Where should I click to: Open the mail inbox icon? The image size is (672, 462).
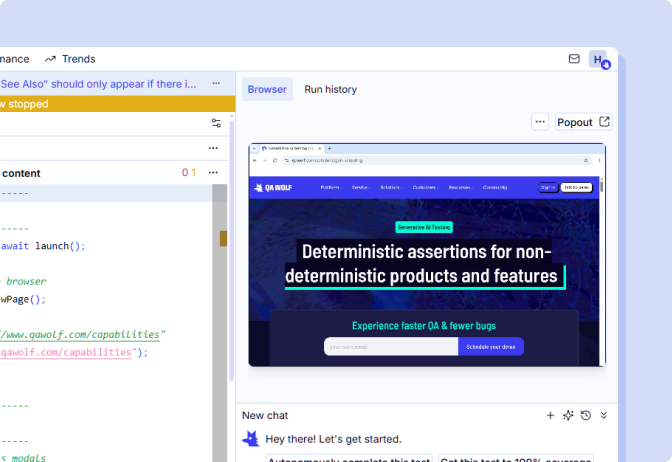click(x=574, y=59)
